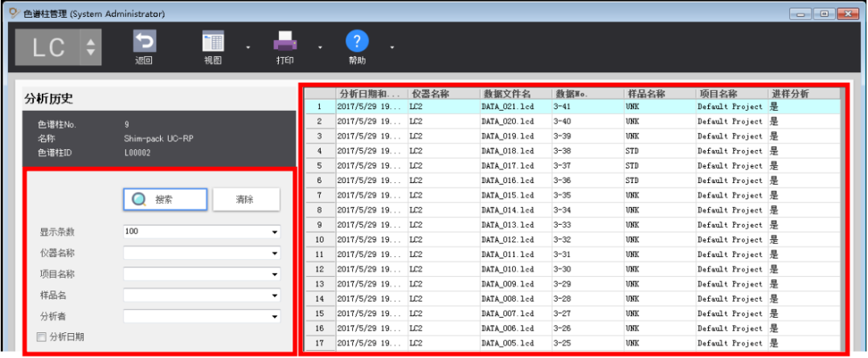Open the 帮助 (Help) question mark icon
The image size is (868, 358).
click(357, 41)
